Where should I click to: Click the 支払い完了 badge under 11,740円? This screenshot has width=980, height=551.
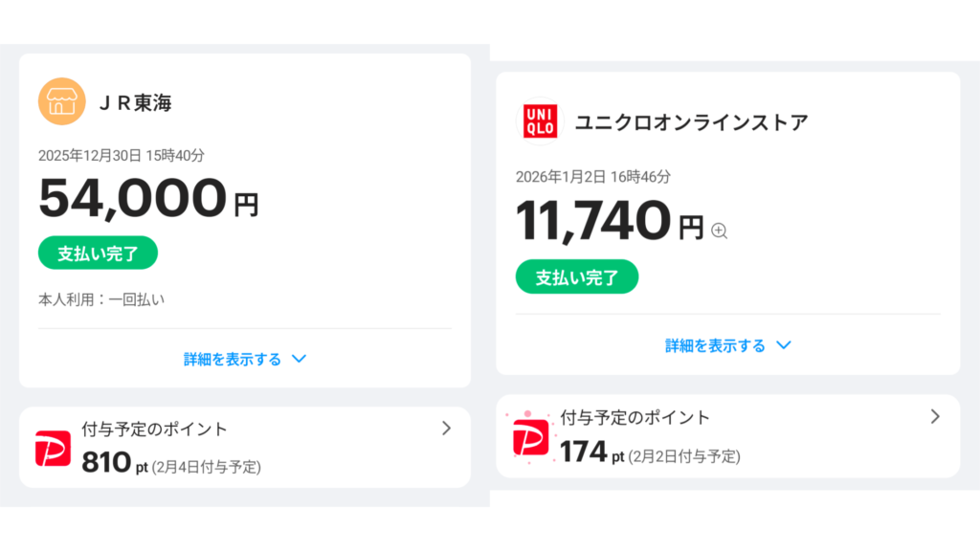(x=576, y=277)
